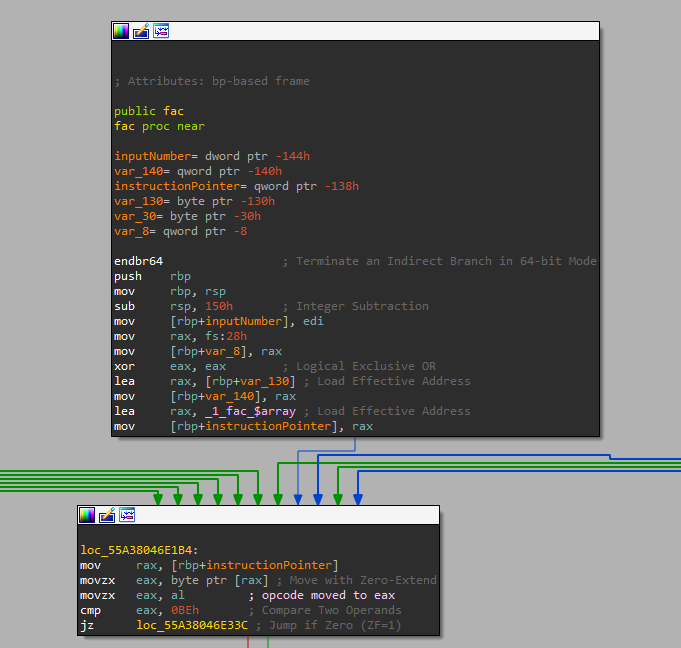Click the 'fac proc near' line
Screen dimensions: 681x648
click(x=159, y=126)
